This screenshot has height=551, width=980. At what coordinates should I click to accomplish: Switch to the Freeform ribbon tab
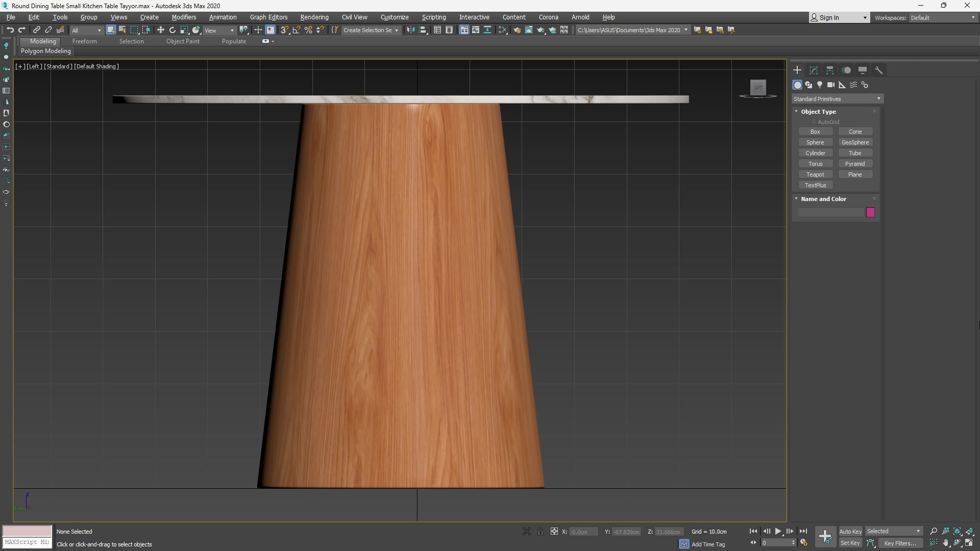(x=84, y=41)
